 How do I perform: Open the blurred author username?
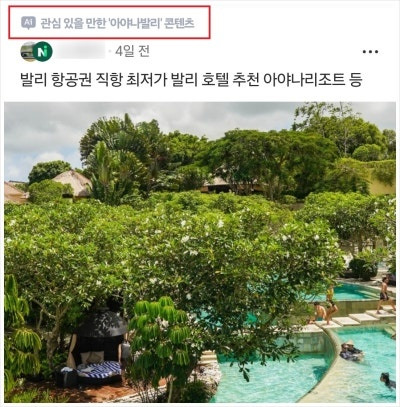point(80,52)
